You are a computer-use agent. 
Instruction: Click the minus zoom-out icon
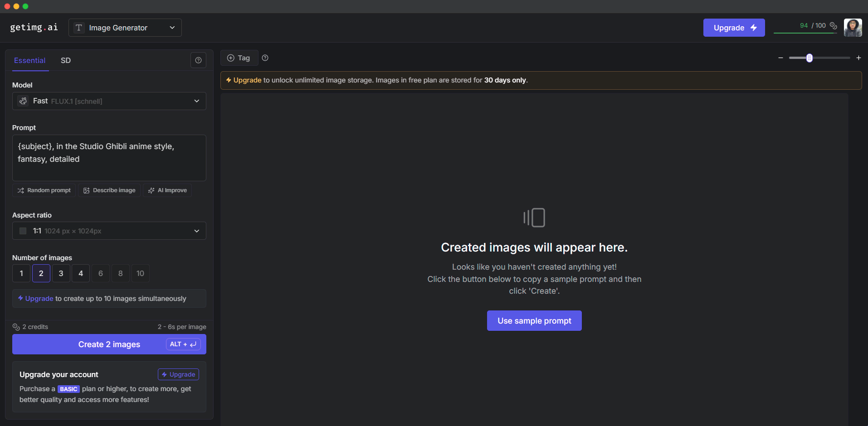(x=780, y=58)
